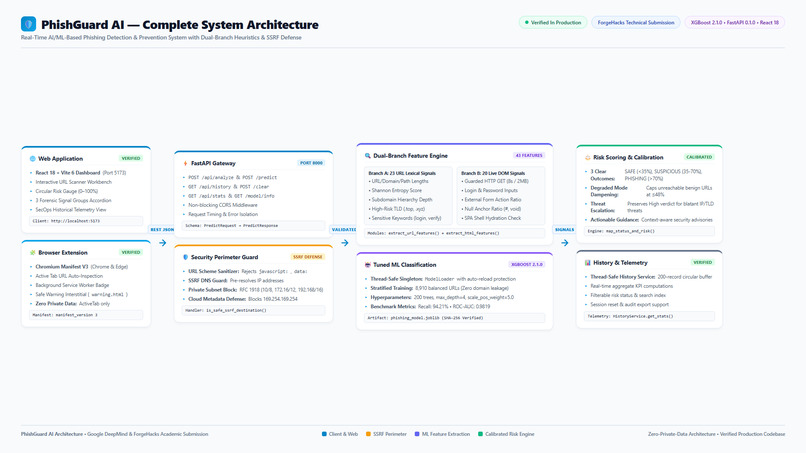Image resolution: width=806 pixels, height=453 pixels.
Task: Click 'POST /api/analyze & POST /predict' line
Action: click(x=232, y=177)
